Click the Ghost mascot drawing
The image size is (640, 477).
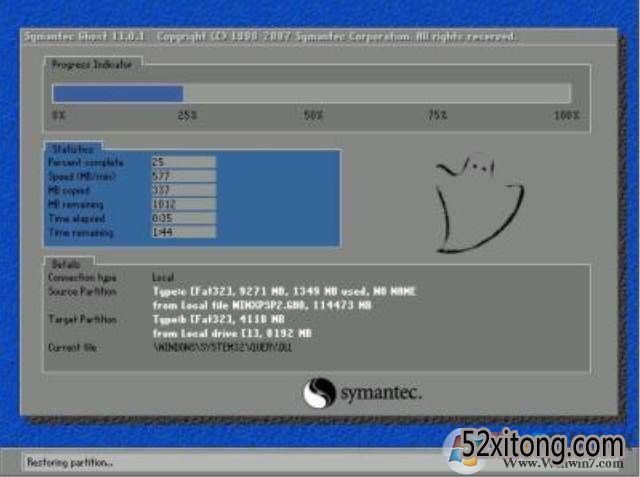click(x=479, y=203)
